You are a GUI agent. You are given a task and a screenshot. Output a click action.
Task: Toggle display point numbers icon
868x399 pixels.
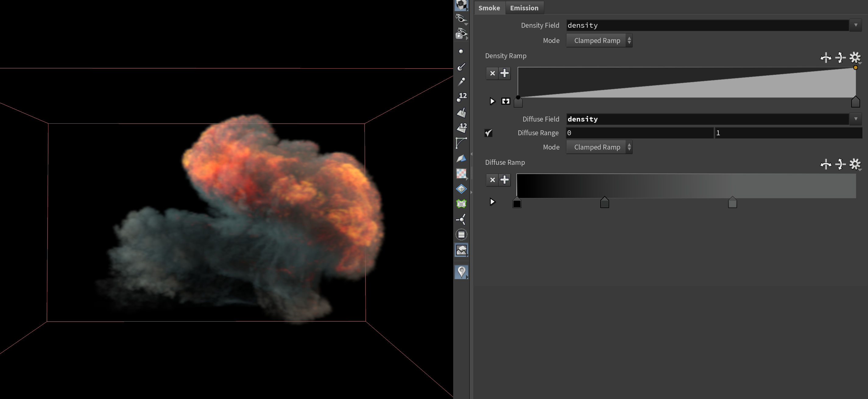coord(461,97)
